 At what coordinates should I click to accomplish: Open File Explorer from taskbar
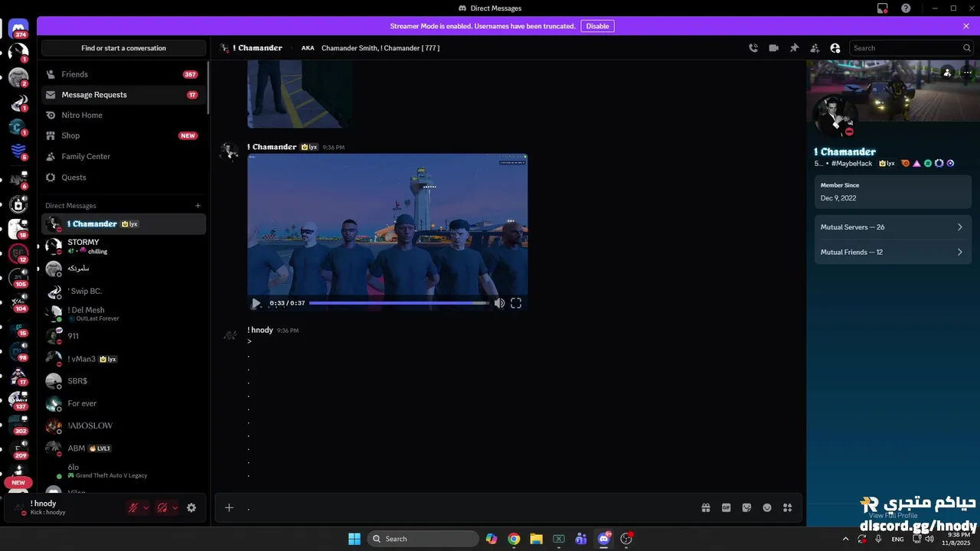[536, 539]
